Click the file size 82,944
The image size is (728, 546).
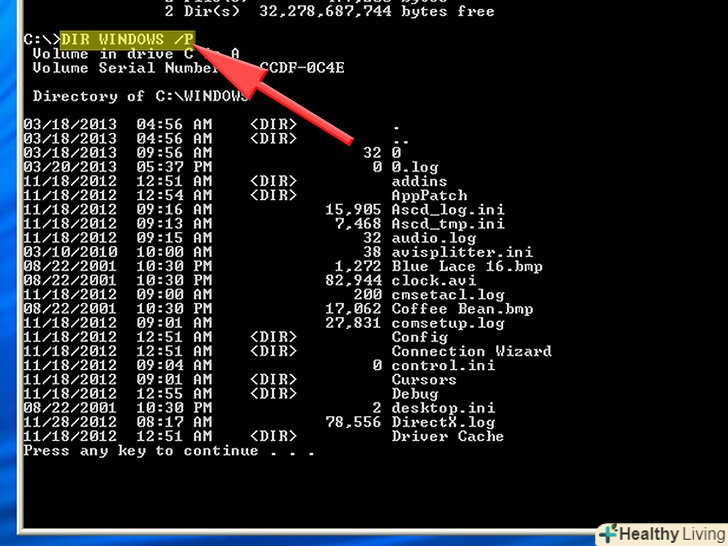point(353,280)
